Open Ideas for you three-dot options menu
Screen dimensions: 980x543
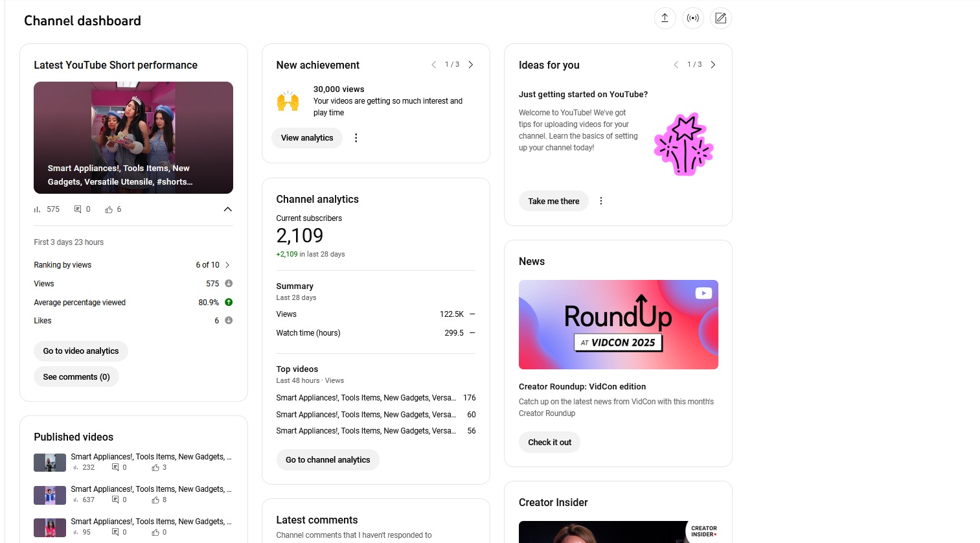601,201
